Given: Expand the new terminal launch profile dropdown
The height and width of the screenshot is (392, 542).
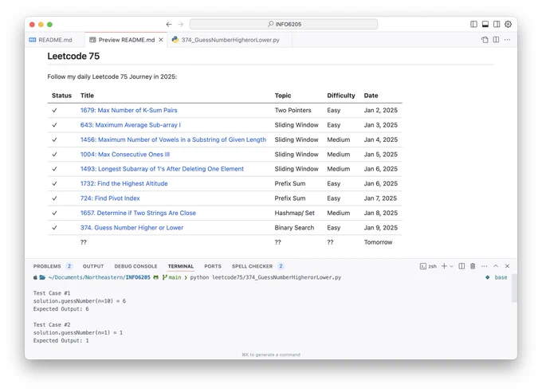Looking at the screenshot, I should pos(451,266).
